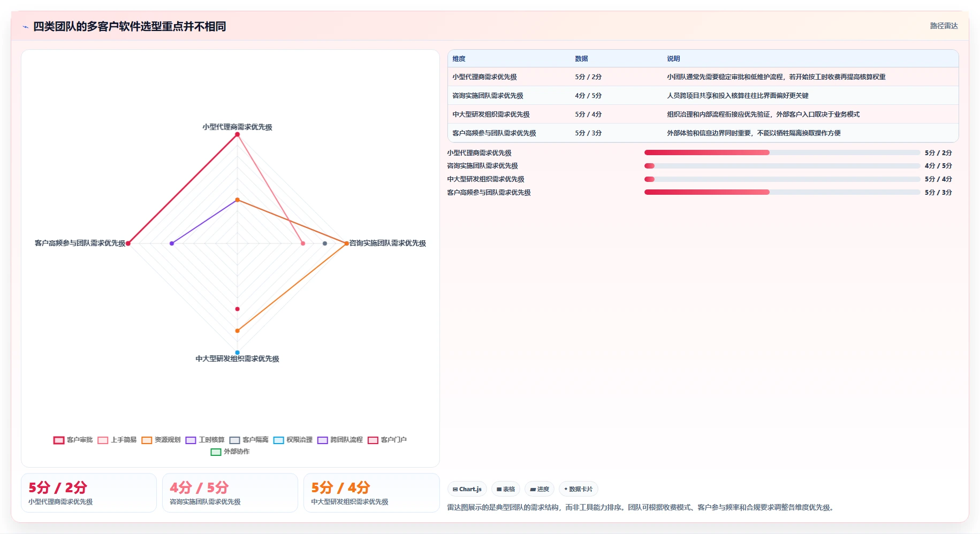The height and width of the screenshot is (534, 980).
Task: Toggle the 外部协作 legend dataset
Action: 230,452
